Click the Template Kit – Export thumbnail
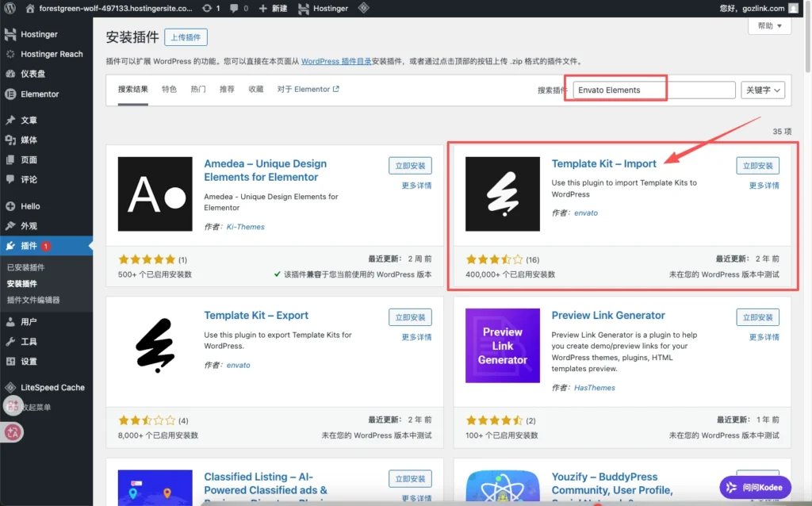The height and width of the screenshot is (506, 812). pyautogui.click(x=155, y=346)
